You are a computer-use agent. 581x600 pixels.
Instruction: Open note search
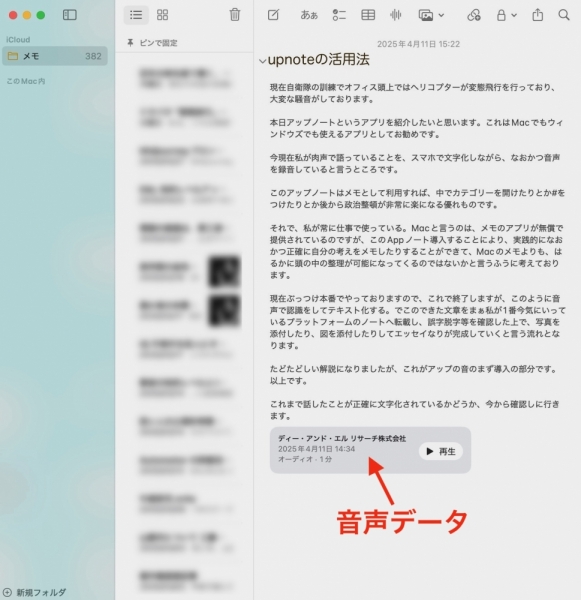(564, 15)
